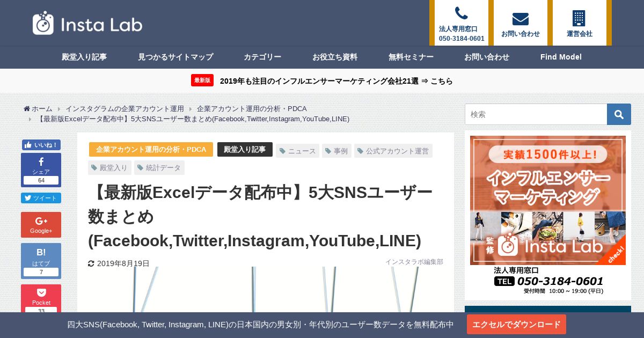
Task: Open the 2019年も注目のインフルエンサーマーケティング会社21選 announcement
Action: pyautogui.click(x=336, y=81)
